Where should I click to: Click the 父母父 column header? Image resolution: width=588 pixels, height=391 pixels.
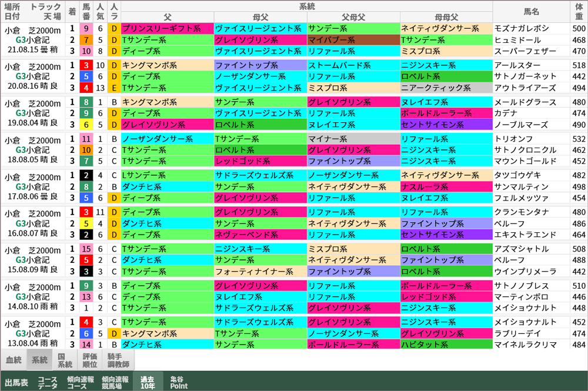pos(353,17)
